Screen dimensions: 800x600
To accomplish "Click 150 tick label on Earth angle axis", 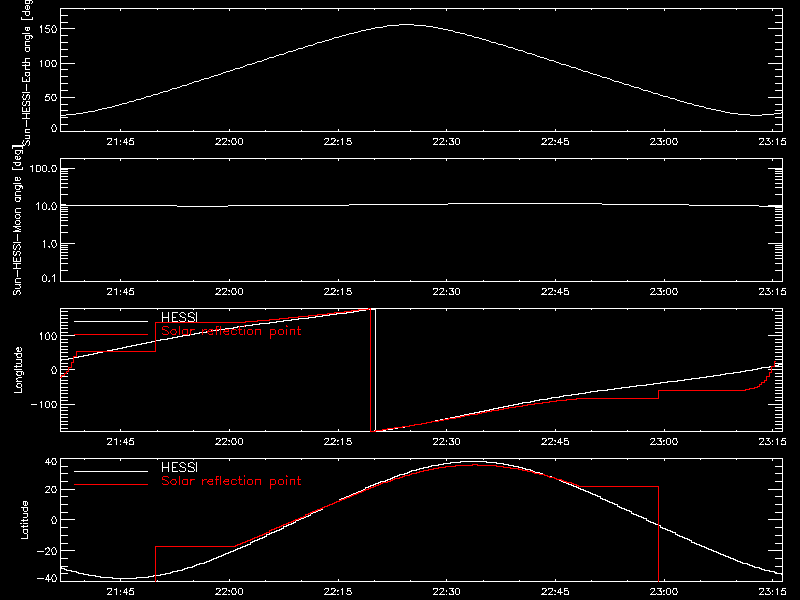I will pos(48,30).
